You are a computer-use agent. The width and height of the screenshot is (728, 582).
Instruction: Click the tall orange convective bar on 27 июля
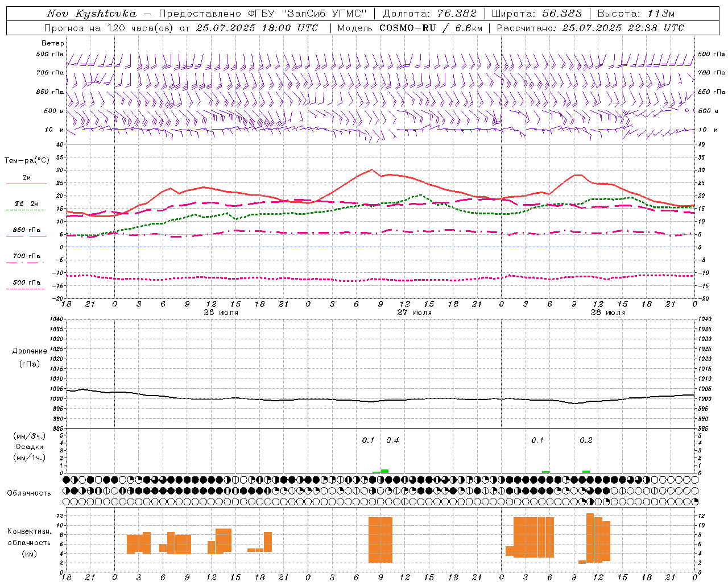click(380, 540)
